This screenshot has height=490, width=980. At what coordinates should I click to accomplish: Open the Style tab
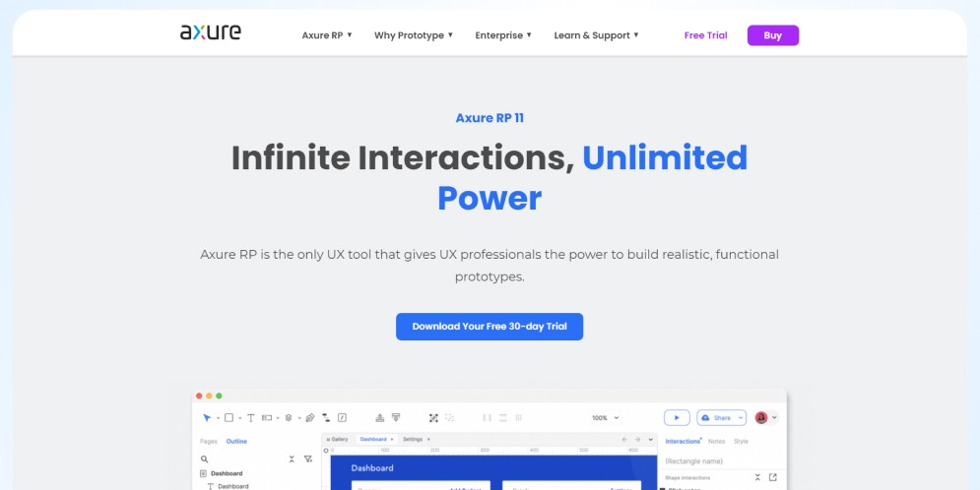pyautogui.click(x=742, y=442)
